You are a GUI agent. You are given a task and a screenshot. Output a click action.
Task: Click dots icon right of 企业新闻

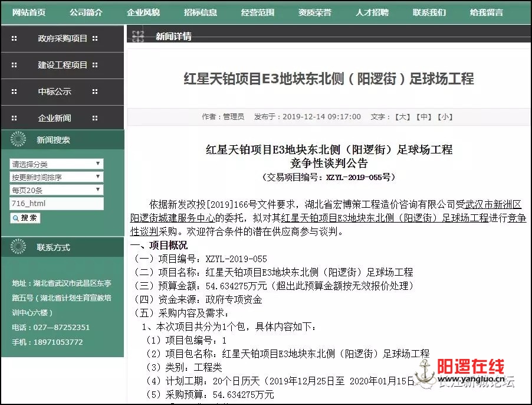pos(95,118)
